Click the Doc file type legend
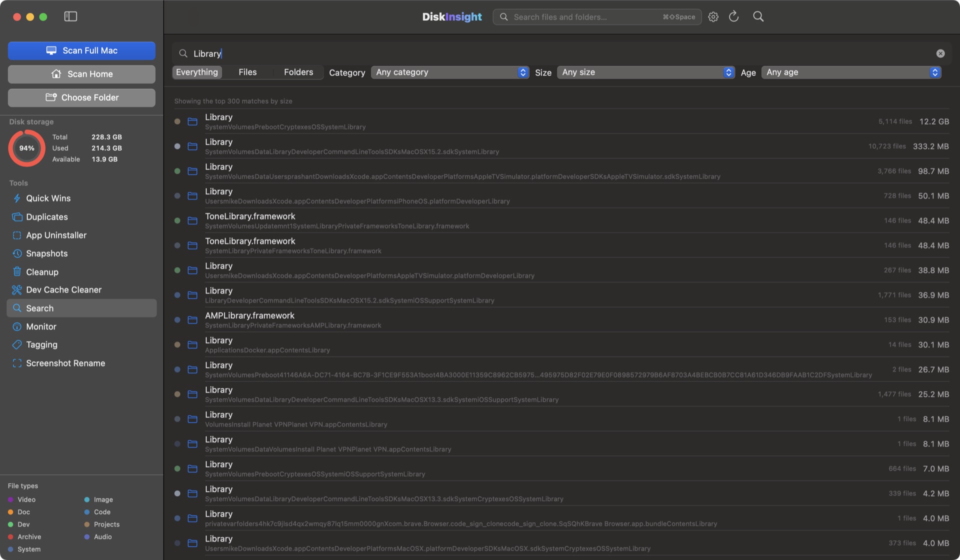960x560 pixels. (x=19, y=512)
